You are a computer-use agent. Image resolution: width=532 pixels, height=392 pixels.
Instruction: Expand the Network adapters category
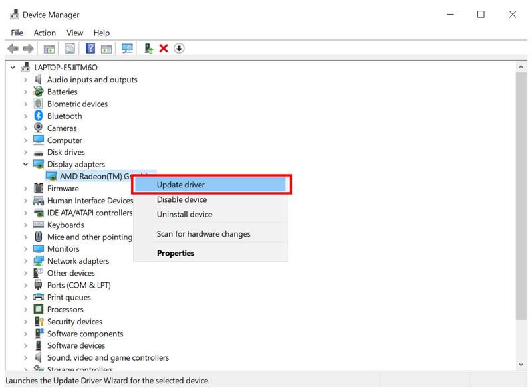point(25,260)
